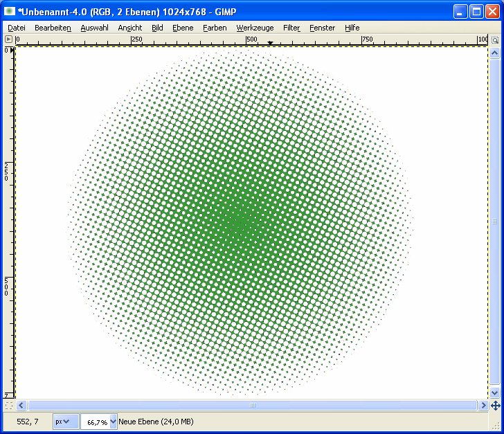Toggle the quick mask button
The height and width of the screenshot is (434, 504).
[9, 406]
